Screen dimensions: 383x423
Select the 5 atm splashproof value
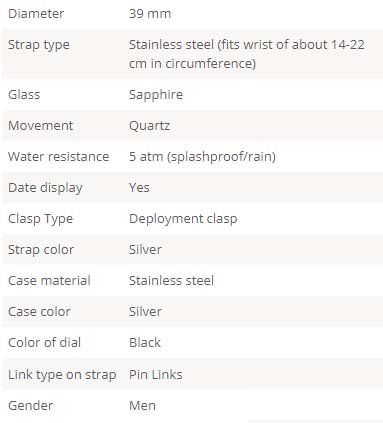[203, 157]
